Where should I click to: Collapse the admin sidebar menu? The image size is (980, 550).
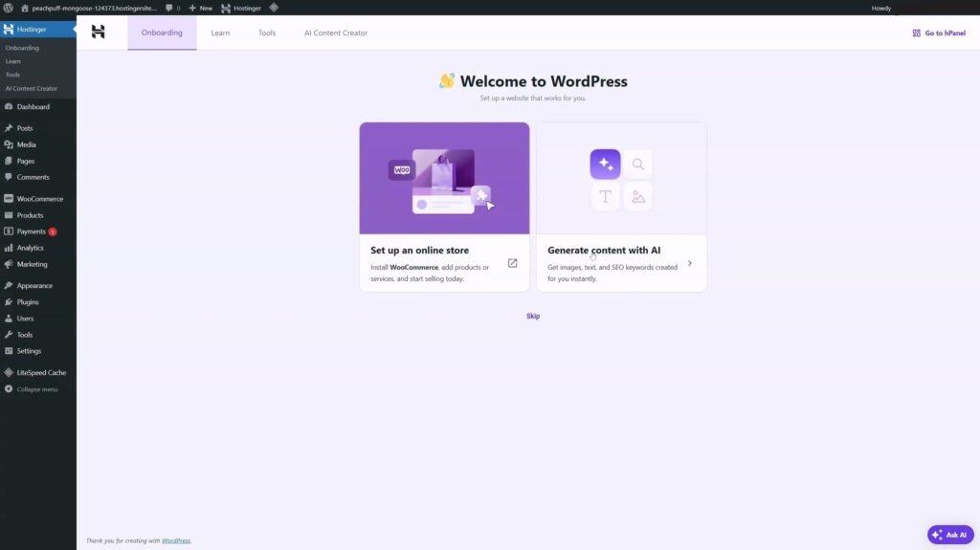(36, 389)
